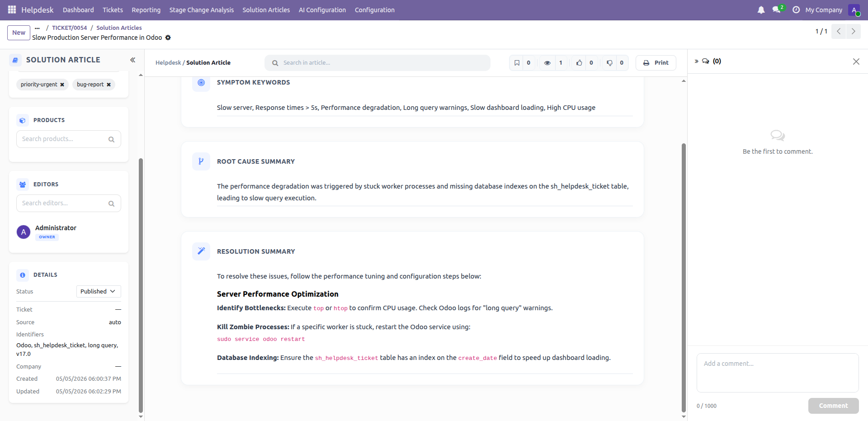
Task: Click the Resolution Summary wand icon
Action: (x=201, y=251)
